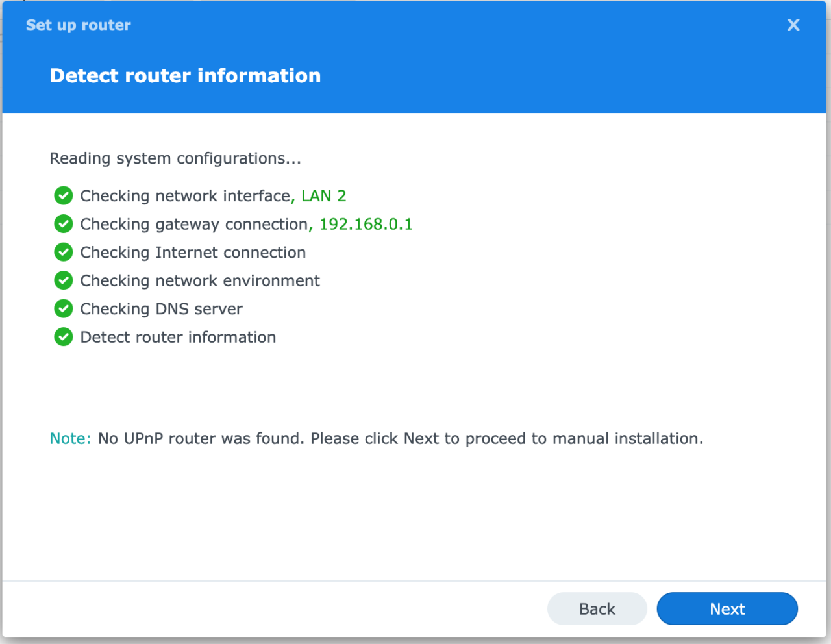Image resolution: width=831 pixels, height=644 pixels.
Task: Click the green check beside network interface
Action: [x=64, y=195]
